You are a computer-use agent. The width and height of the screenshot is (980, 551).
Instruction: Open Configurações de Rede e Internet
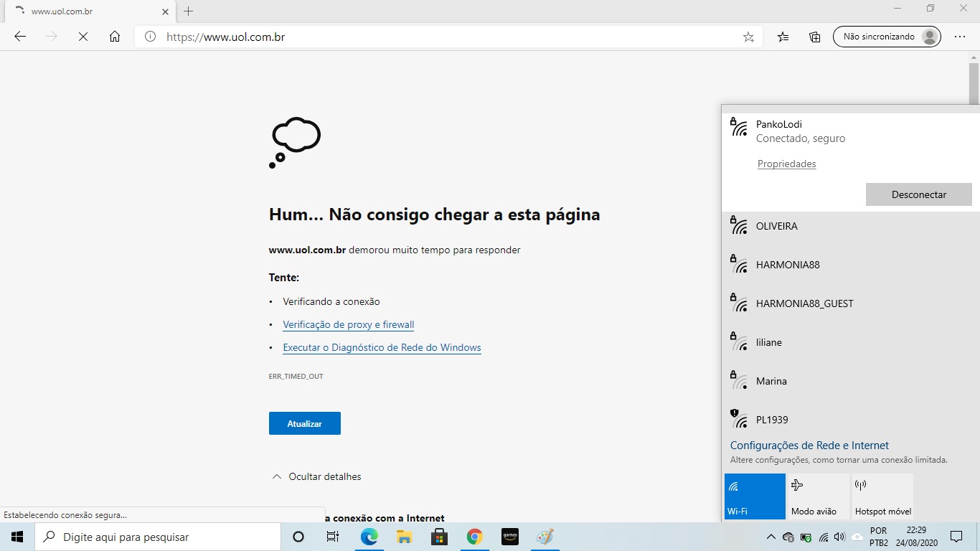pos(809,446)
